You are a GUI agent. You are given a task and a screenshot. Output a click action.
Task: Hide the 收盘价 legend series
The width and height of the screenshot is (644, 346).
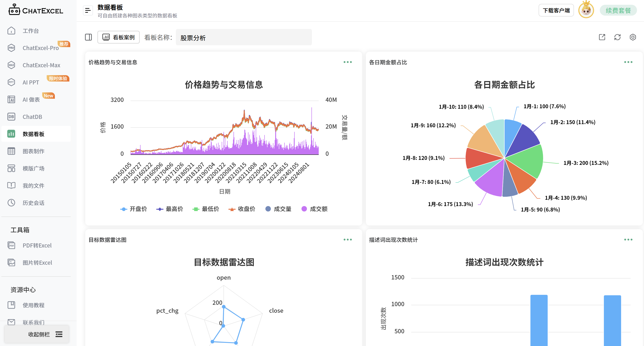tap(242, 209)
